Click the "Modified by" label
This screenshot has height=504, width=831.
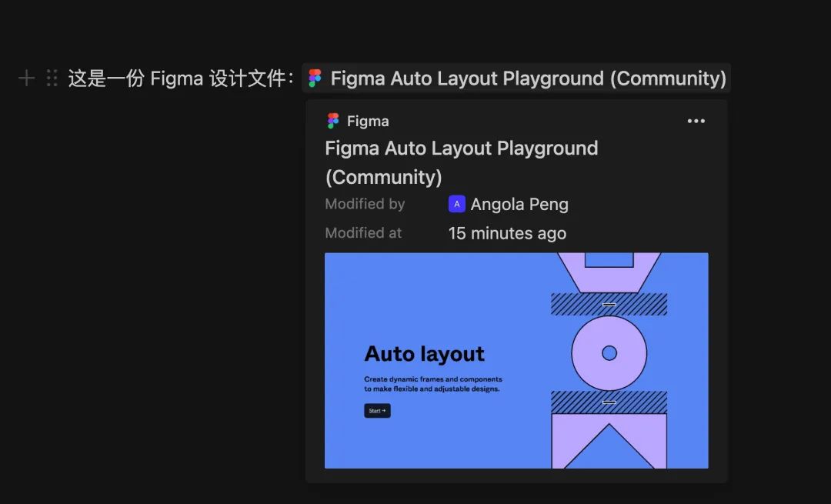coord(365,204)
